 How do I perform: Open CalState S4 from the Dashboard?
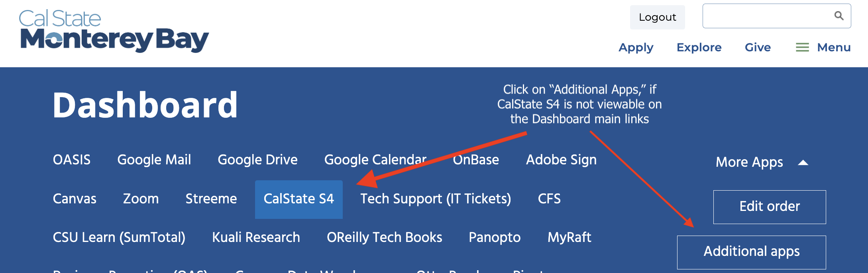tap(298, 199)
